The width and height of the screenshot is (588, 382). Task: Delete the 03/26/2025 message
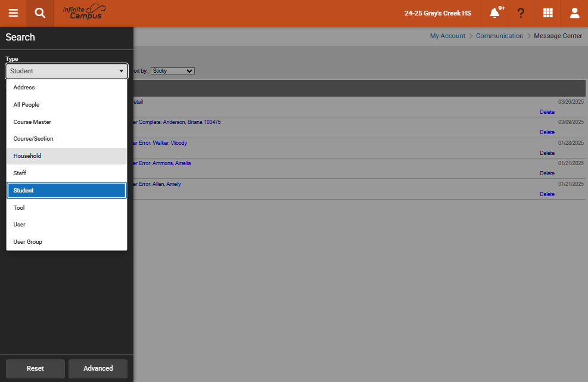547,112
